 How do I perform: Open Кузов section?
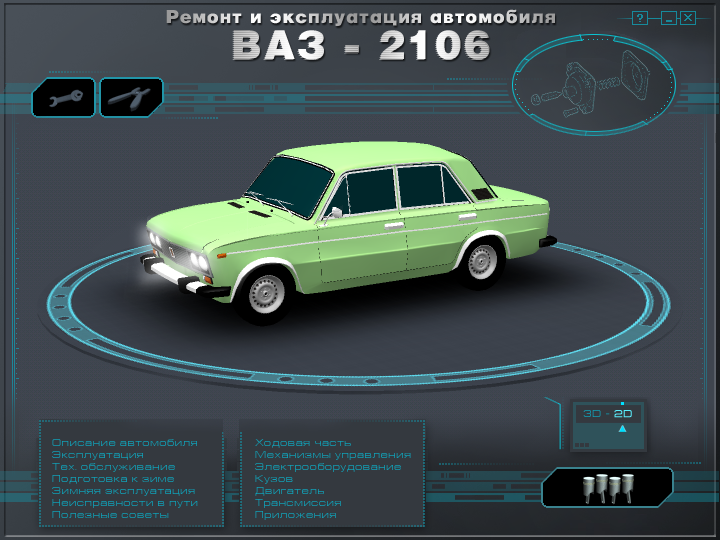(274, 478)
